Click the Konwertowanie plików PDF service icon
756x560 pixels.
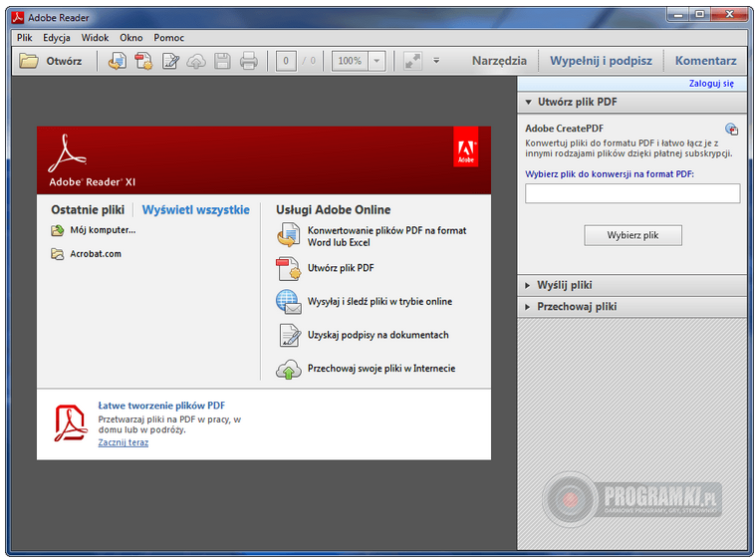click(288, 235)
